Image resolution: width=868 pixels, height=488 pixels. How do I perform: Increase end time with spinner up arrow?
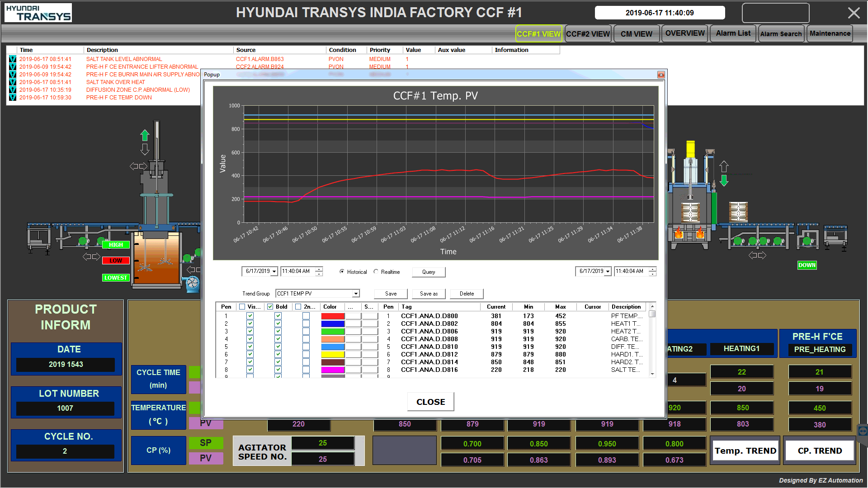[x=652, y=269]
